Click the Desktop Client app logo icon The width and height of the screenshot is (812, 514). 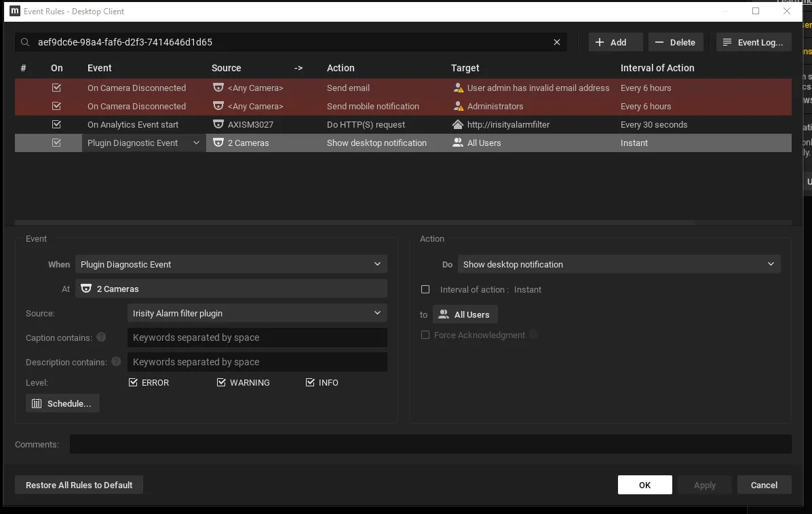coord(15,11)
